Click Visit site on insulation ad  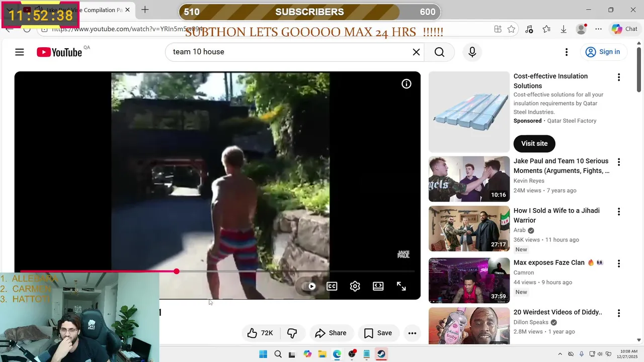(534, 143)
